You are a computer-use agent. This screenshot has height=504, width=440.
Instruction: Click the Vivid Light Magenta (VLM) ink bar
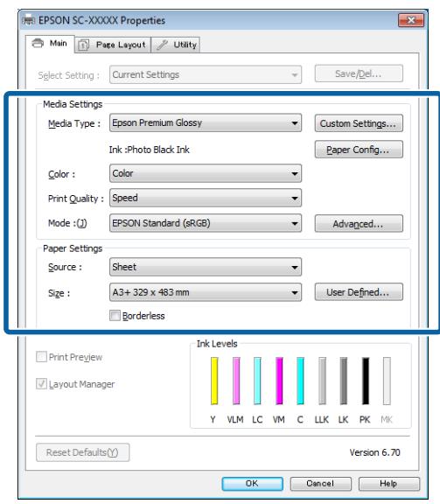(236, 381)
